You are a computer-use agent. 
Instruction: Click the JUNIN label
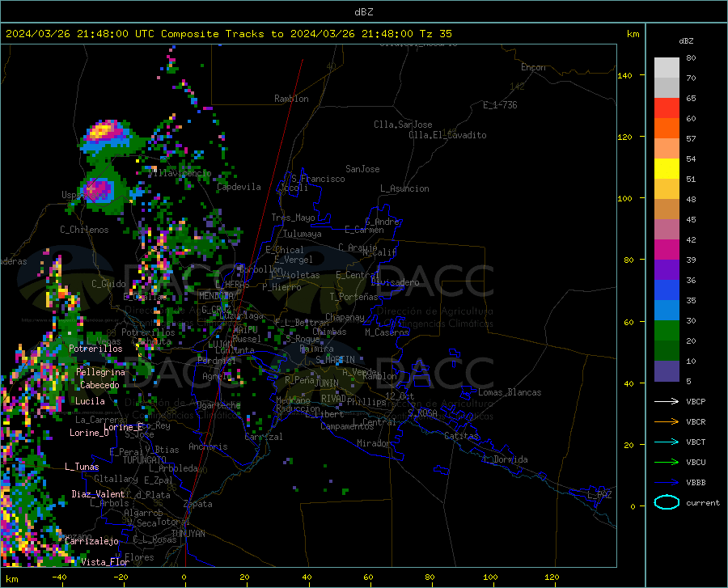(x=327, y=383)
